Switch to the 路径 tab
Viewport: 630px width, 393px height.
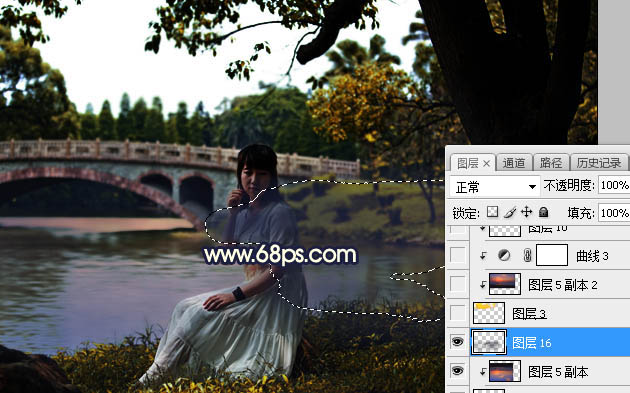(550, 163)
